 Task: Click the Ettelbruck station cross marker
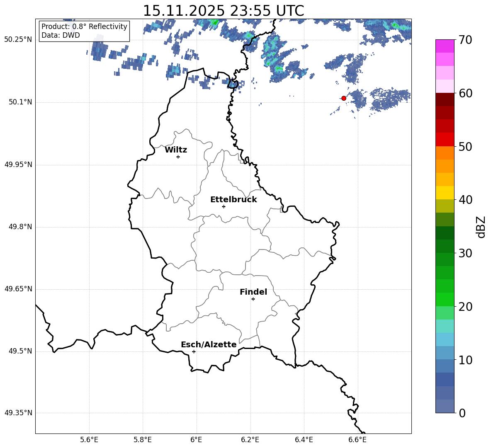(224, 206)
